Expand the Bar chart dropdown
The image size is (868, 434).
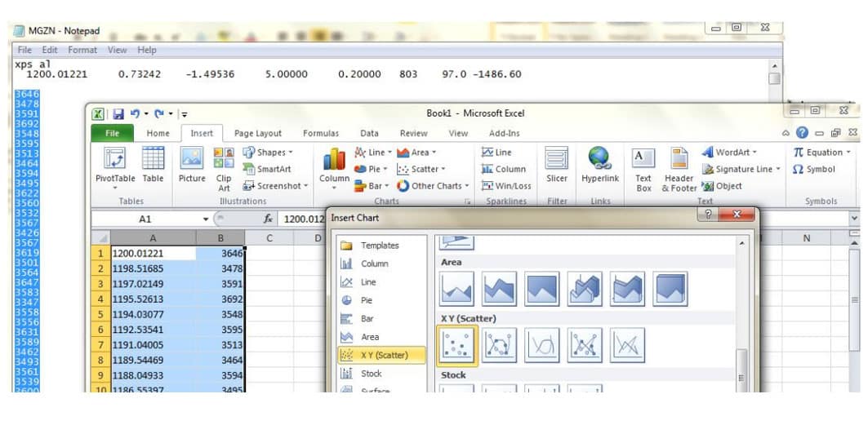(372, 186)
